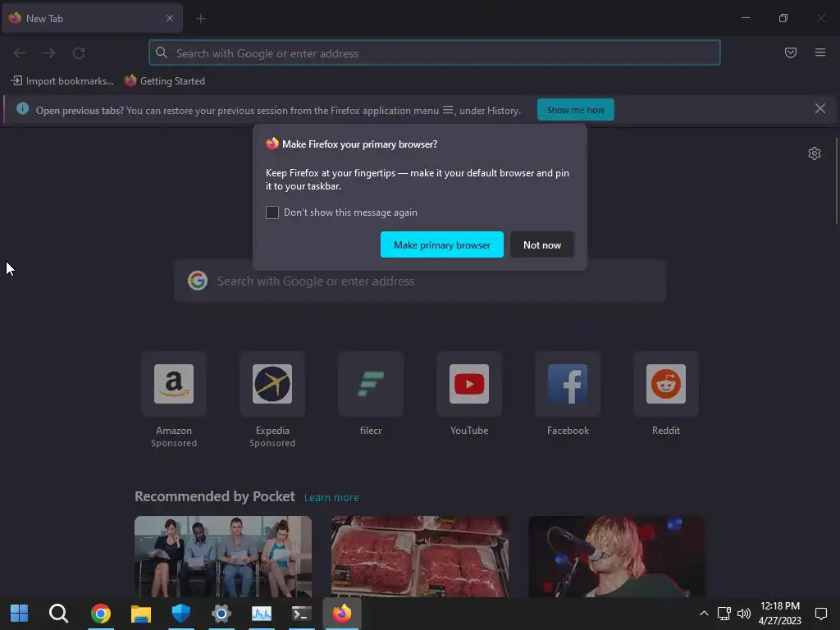
Task: Open the Firefox application menu hamburger icon
Action: tap(819, 52)
